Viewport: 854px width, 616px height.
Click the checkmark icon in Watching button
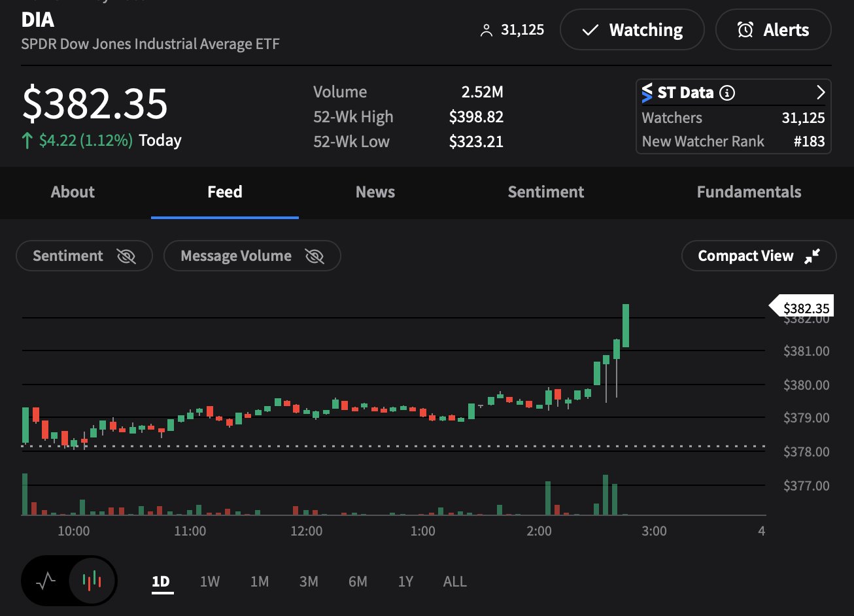[591, 29]
